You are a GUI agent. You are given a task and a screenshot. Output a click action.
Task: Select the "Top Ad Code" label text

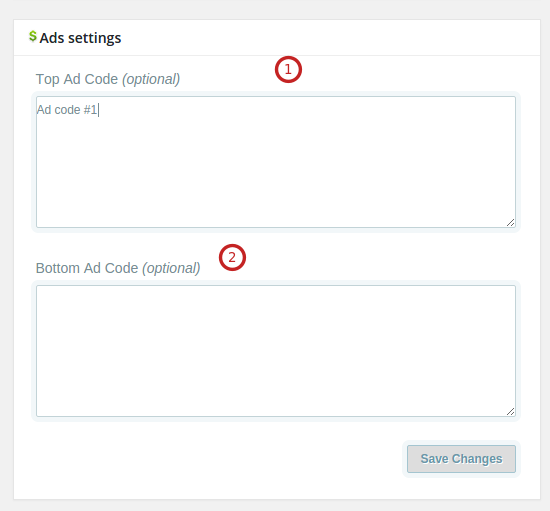pos(77,79)
